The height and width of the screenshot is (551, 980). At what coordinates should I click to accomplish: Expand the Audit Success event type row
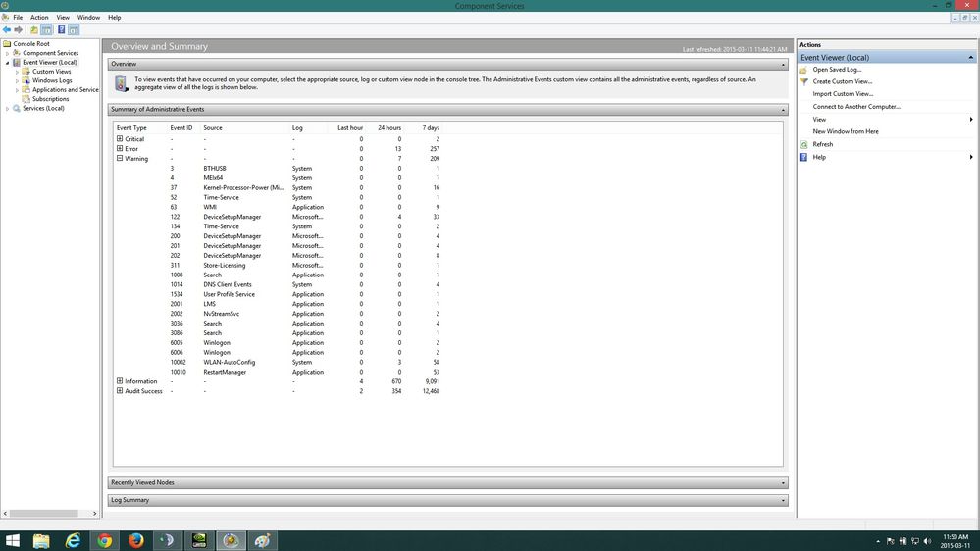120,391
